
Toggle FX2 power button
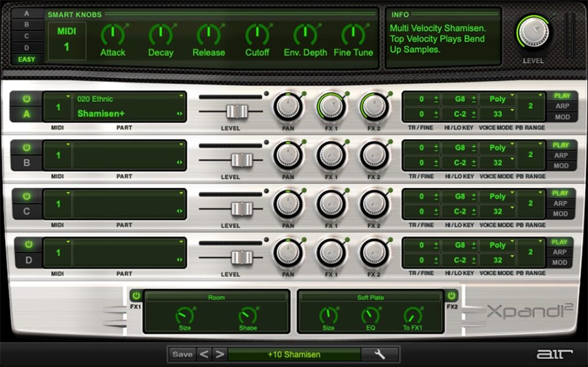pos(451,296)
